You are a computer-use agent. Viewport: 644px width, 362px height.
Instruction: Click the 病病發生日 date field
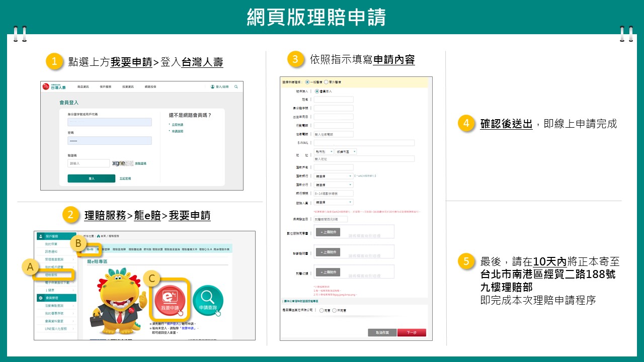pos(331,219)
